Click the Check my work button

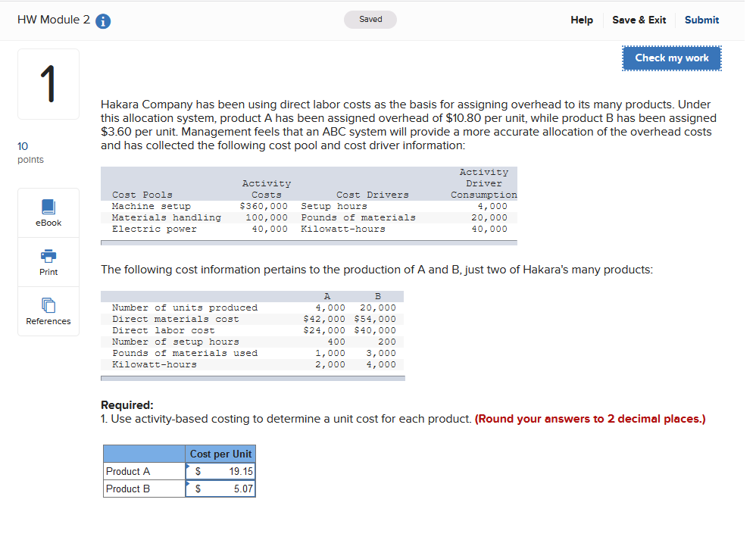671,58
